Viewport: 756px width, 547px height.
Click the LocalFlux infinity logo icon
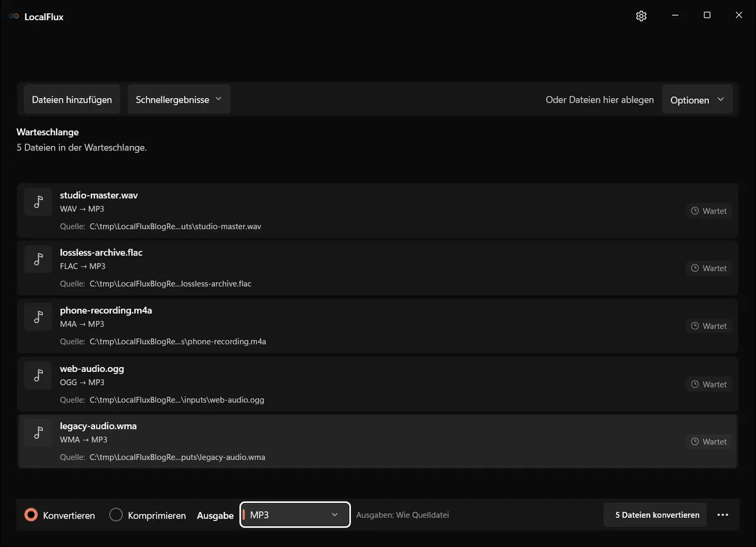pyautogui.click(x=14, y=17)
